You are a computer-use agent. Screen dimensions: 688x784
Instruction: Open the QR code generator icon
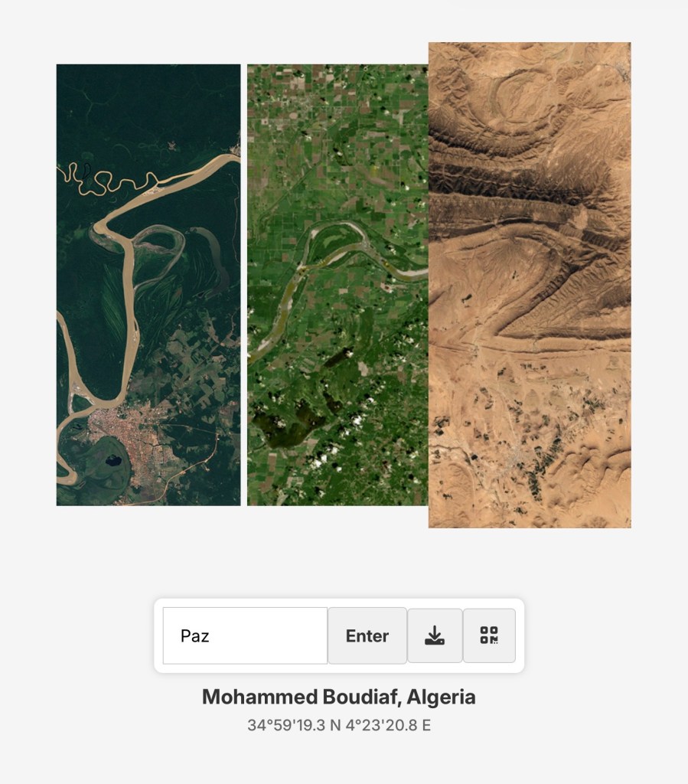pos(489,635)
